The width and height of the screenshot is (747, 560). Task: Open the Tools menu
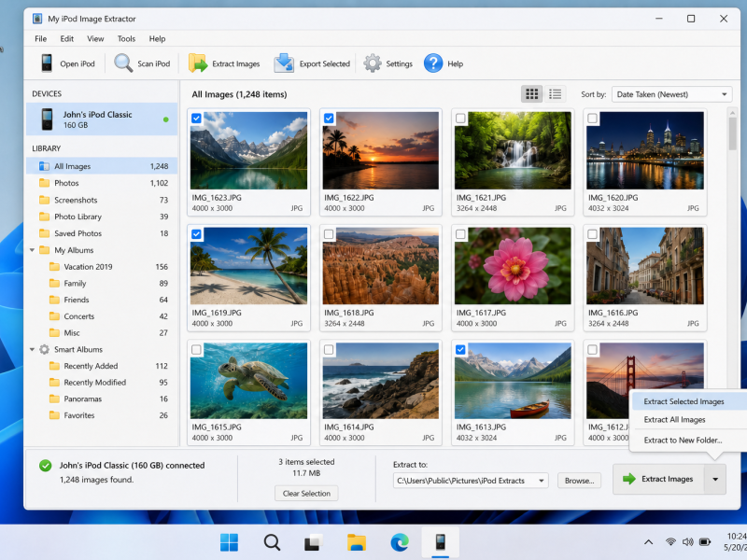tap(126, 38)
